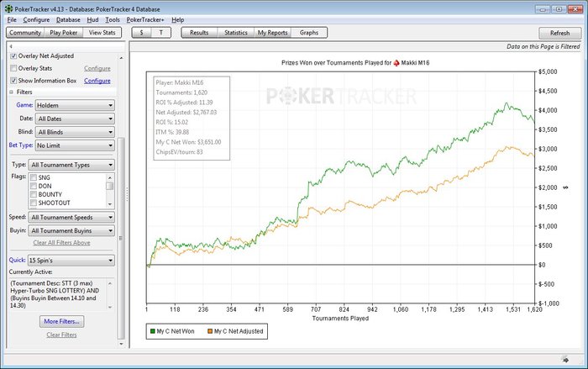Open the Help menu
Viewport: 588px width, 369px height.
(x=178, y=20)
